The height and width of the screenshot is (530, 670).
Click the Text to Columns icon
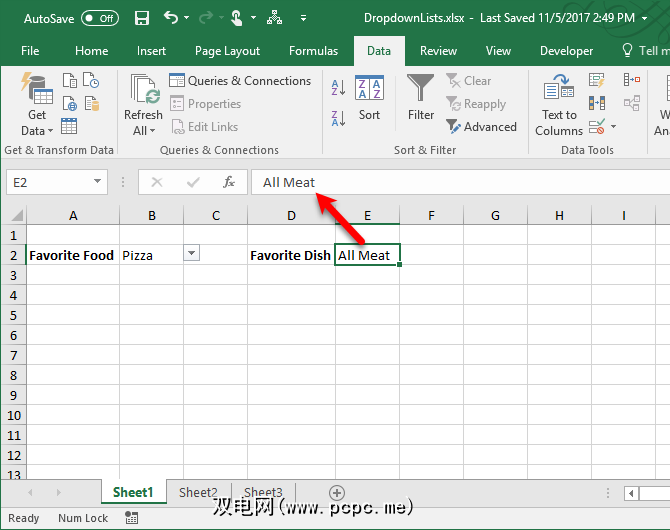pos(558,106)
